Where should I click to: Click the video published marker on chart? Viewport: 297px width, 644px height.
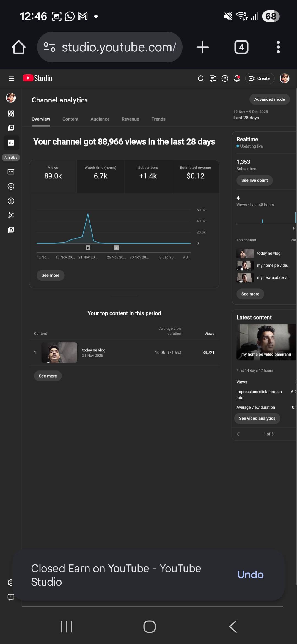point(88,248)
